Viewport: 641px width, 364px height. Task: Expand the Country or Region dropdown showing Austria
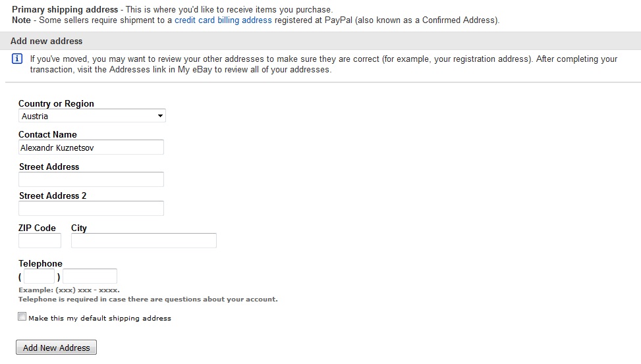(92, 116)
